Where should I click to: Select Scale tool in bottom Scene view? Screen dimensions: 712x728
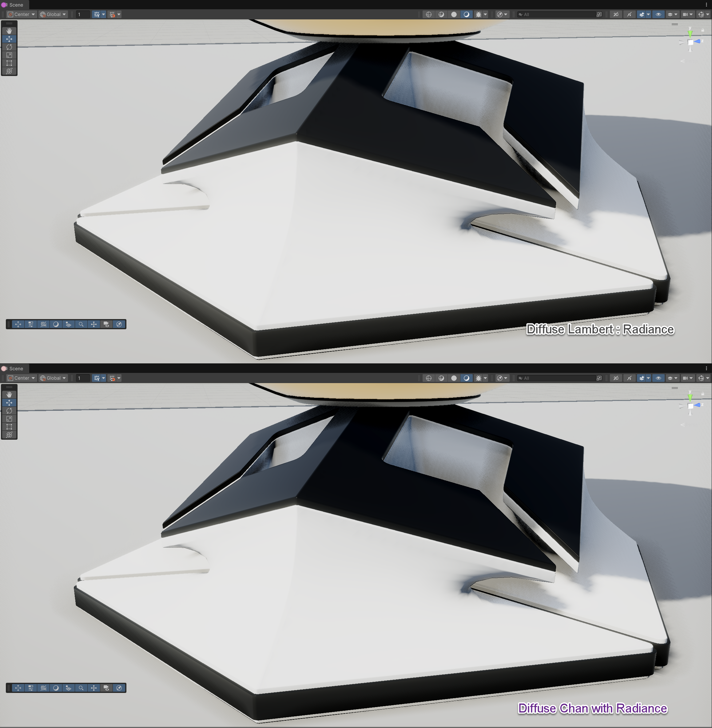pos(9,419)
